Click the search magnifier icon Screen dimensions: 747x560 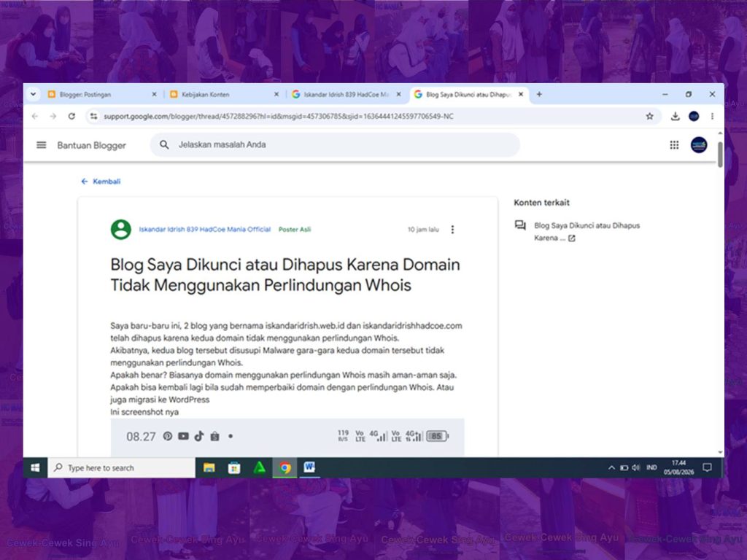pyautogui.click(x=164, y=145)
